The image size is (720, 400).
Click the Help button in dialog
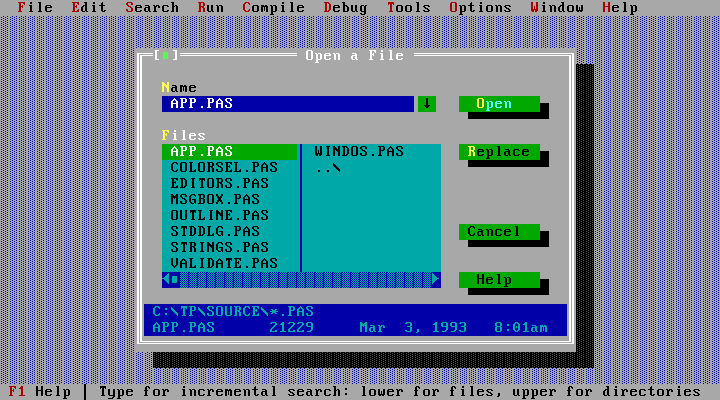(498, 280)
